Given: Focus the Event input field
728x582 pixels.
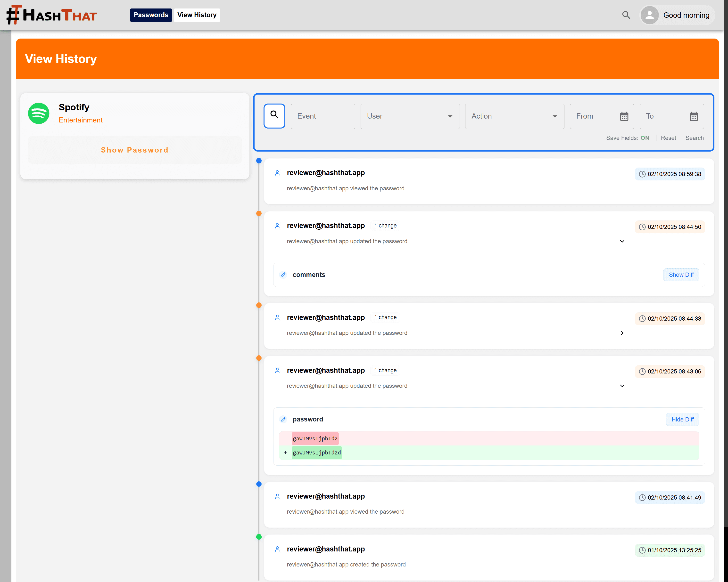Looking at the screenshot, I should pos(323,116).
